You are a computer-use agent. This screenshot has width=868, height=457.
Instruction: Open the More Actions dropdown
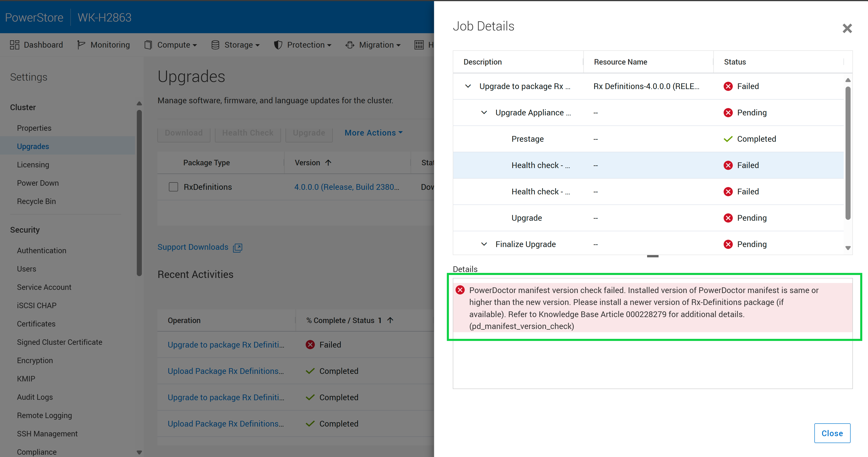click(373, 133)
